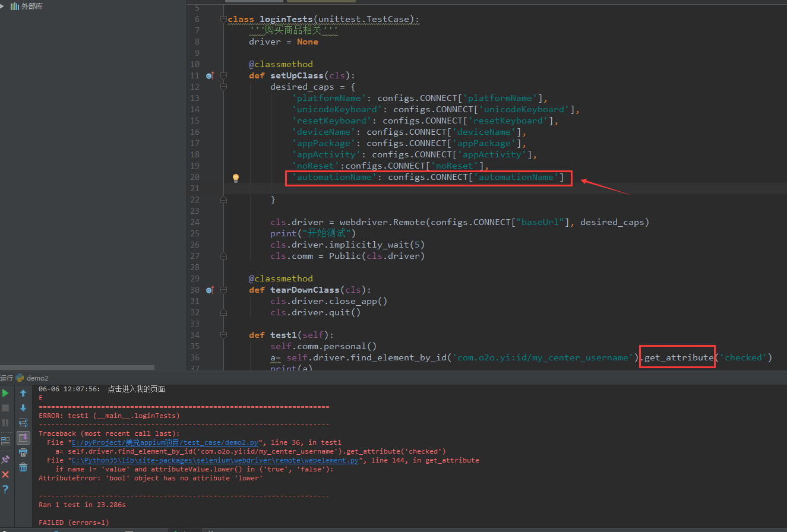787x532 pixels.
Task: Rerun demo2 with the green play icon
Action: pos(5,393)
